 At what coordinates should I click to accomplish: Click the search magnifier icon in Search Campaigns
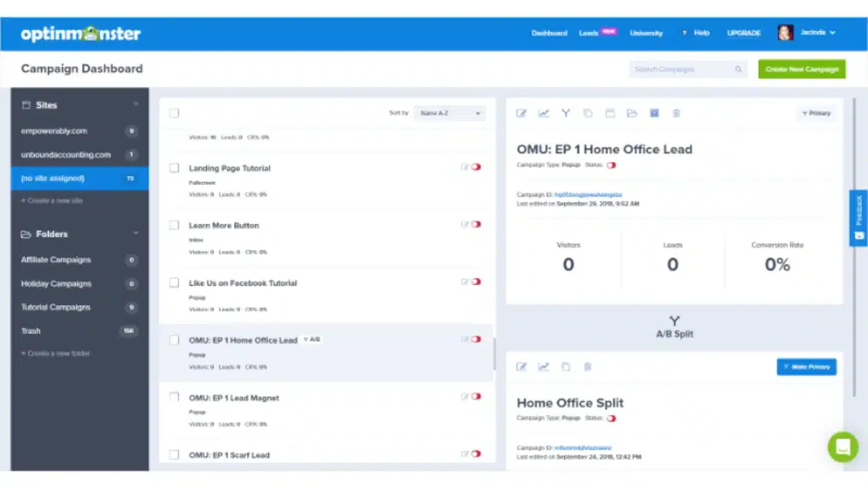coord(739,69)
